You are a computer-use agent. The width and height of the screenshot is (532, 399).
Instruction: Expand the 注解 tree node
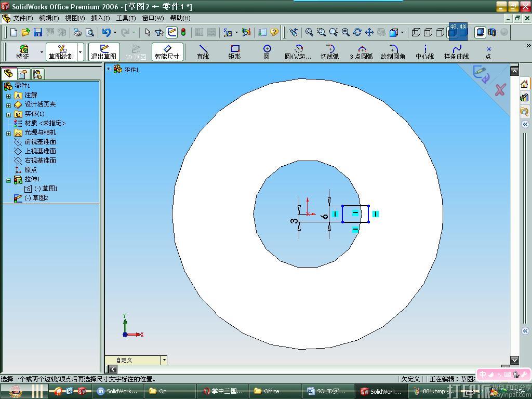click(x=8, y=96)
